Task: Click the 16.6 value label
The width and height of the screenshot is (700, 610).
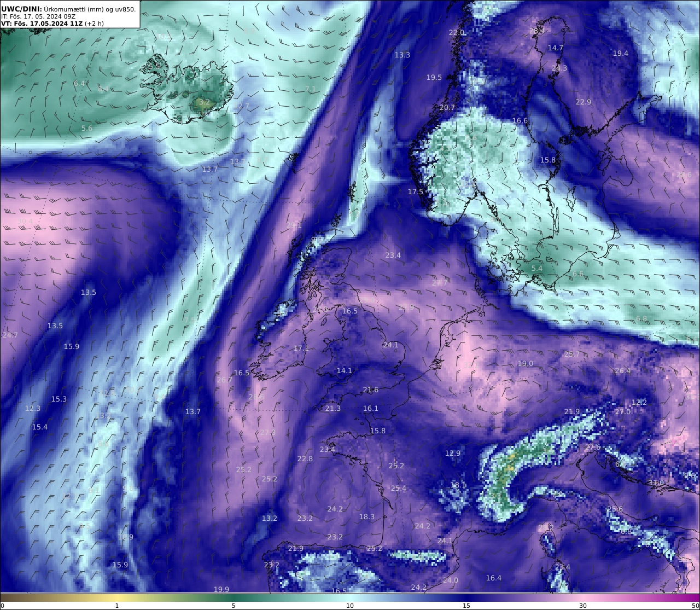Action: click(x=520, y=121)
